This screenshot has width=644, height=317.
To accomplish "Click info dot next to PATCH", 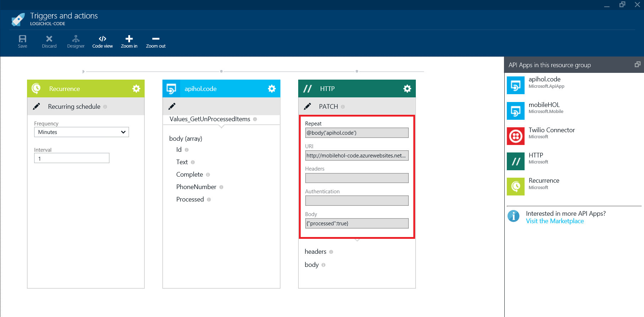I will point(343,107).
